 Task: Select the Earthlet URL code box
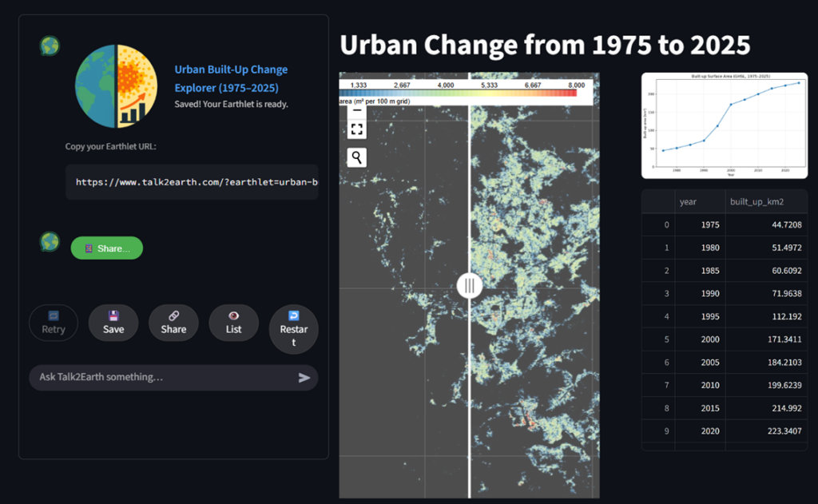pos(192,182)
